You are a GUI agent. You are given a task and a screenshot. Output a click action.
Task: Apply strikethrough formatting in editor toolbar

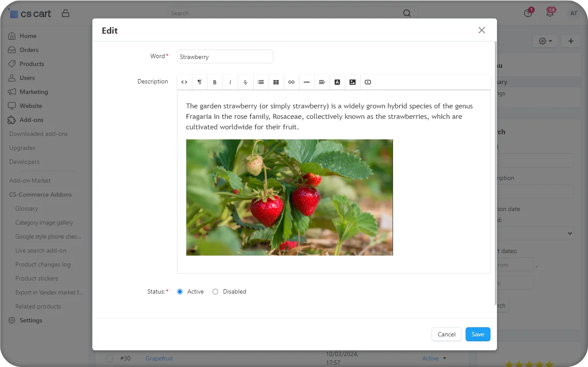245,82
